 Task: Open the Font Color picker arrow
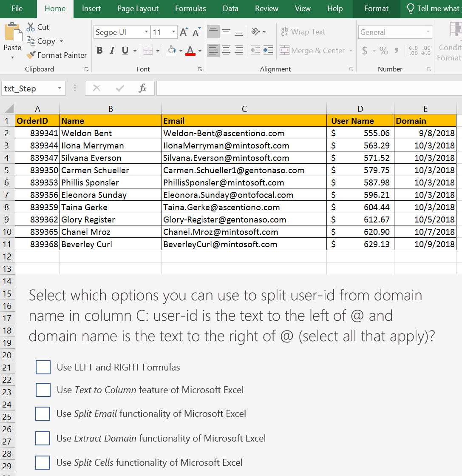199,50
